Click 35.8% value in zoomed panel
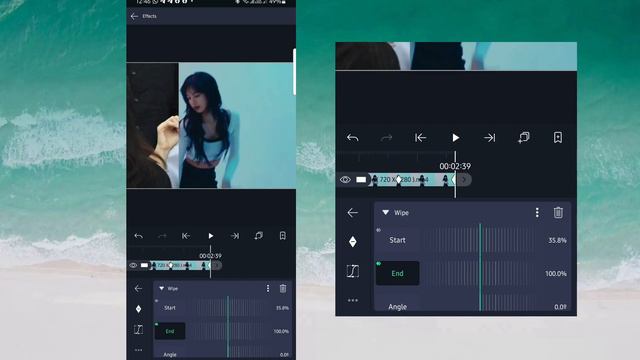 click(x=557, y=240)
